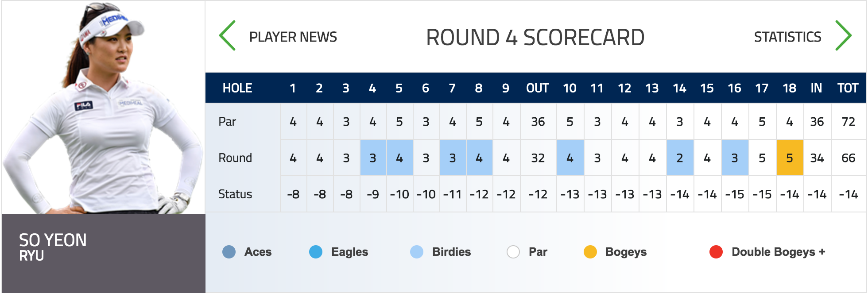This screenshot has width=868, height=293.
Task: Click the green left arrow chevron
Action: pyautogui.click(x=228, y=36)
